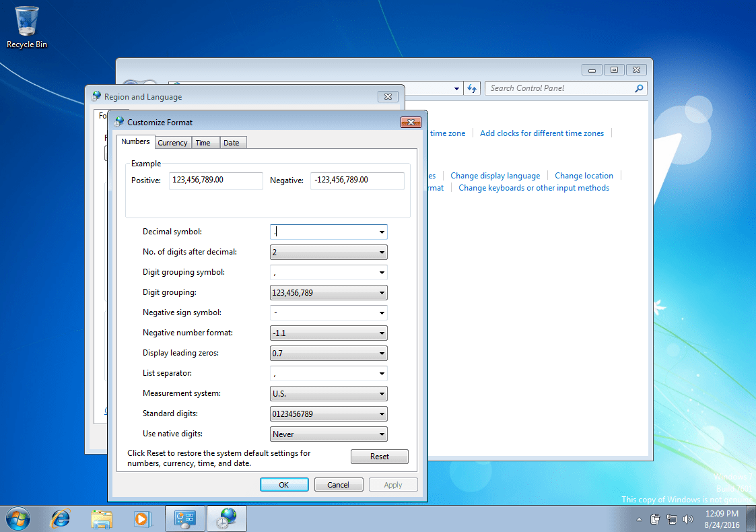Image resolution: width=756 pixels, height=532 pixels.
Task: Open the Measurement system dropdown
Action: coord(329,394)
